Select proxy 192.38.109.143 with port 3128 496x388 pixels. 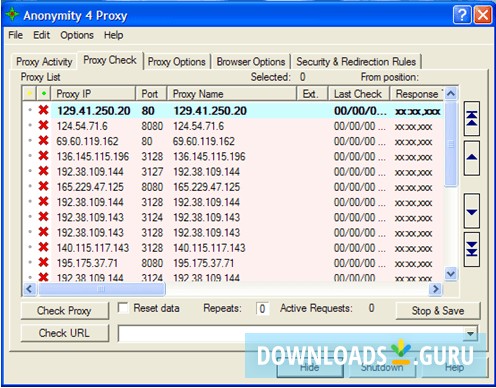pyautogui.click(x=233, y=233)
